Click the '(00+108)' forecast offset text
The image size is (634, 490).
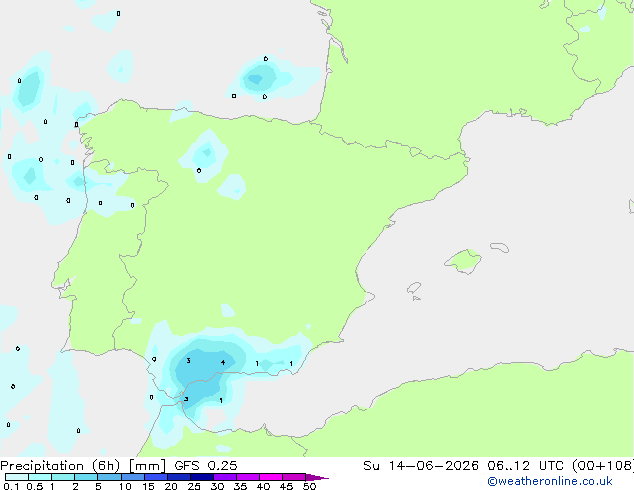[603, 466]
